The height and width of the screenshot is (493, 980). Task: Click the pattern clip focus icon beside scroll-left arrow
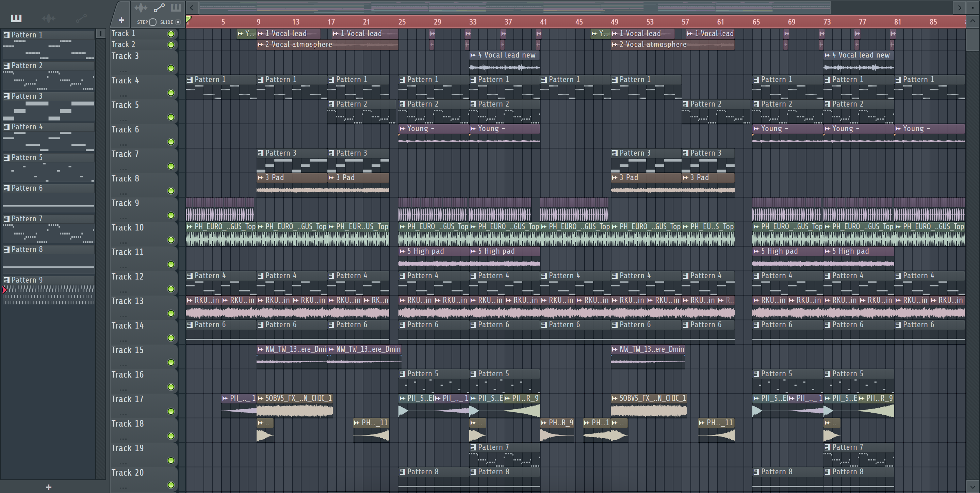point(176,7)
